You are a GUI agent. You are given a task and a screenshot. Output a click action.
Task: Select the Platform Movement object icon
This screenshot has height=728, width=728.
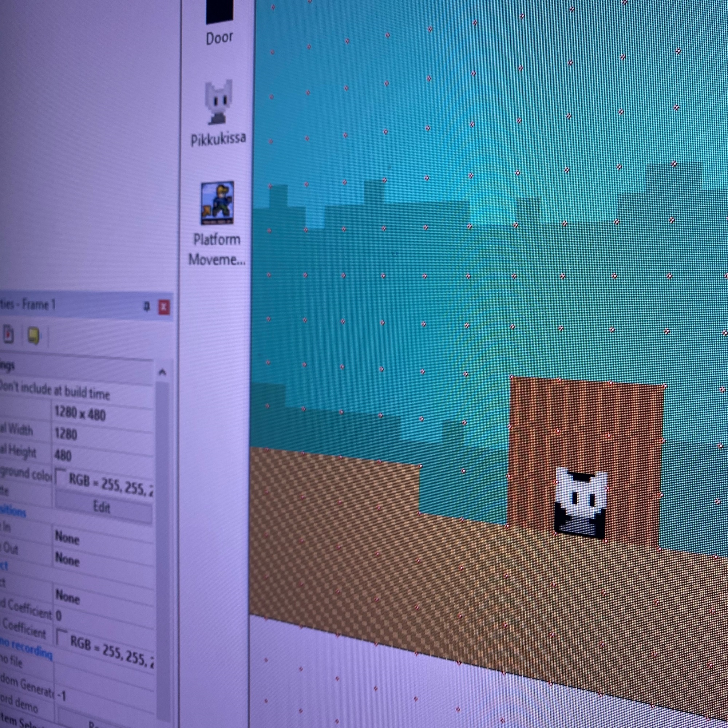(x=217, y=203)
